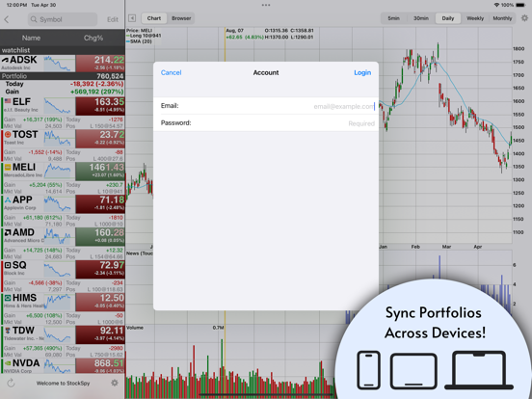Tap the MELI company logo icon
This screenshot has height=399, width=532.
[x=8, y=167]
